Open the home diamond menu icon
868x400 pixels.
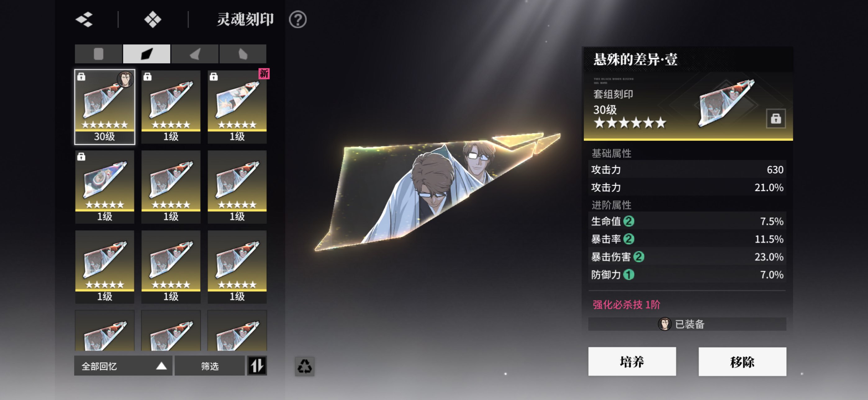click(153, 20)
